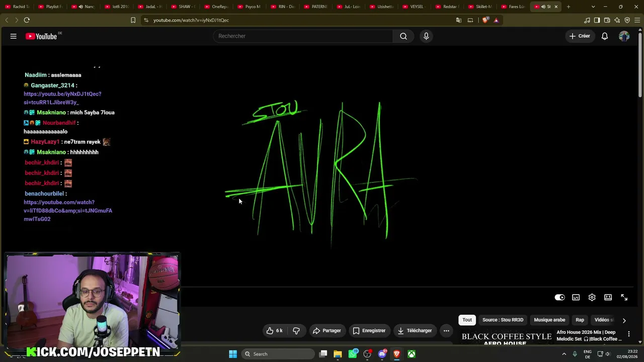The height and width of the screenshot is (362, 644).
Task: Open benachourbilel's youtube.com link in chat
Action: point(68,211)
